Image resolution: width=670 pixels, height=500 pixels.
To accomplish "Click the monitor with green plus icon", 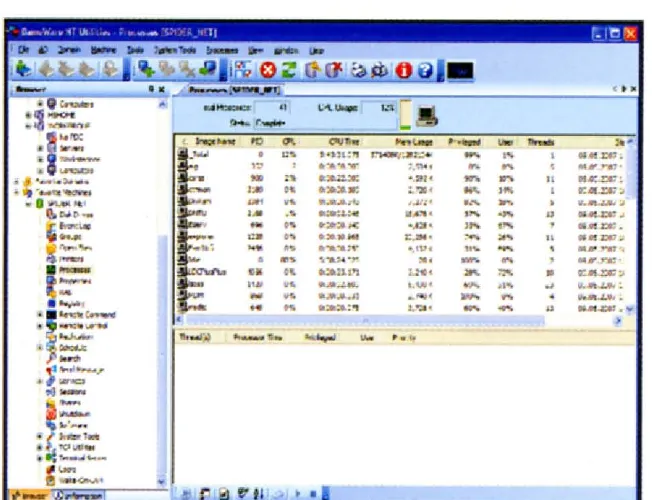I will pyautogui.click(x=146, y=69).
